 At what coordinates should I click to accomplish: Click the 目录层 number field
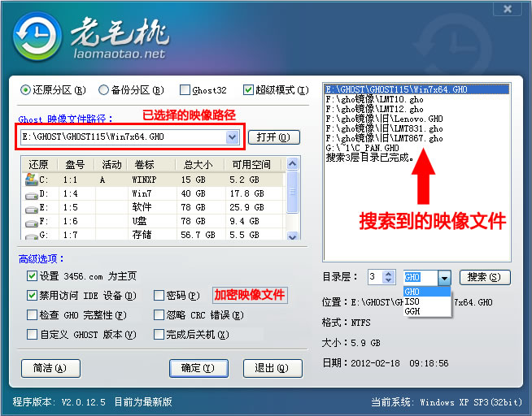(x=375, y=277)
